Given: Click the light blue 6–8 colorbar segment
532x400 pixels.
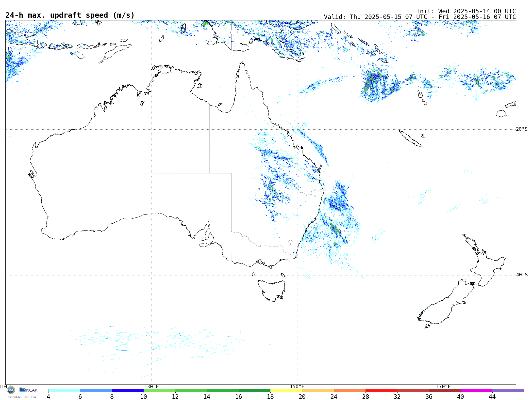Looking at the screenshot, I should tap(96, 390).
